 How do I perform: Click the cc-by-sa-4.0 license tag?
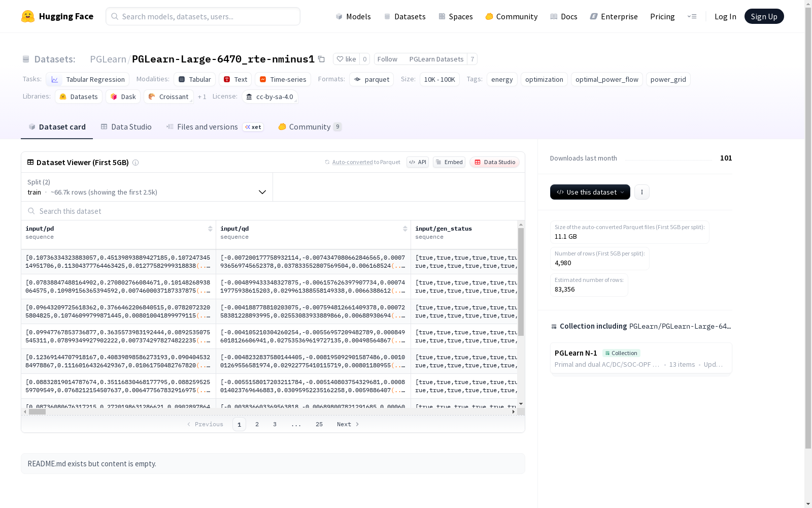click(x=269, y=97)
